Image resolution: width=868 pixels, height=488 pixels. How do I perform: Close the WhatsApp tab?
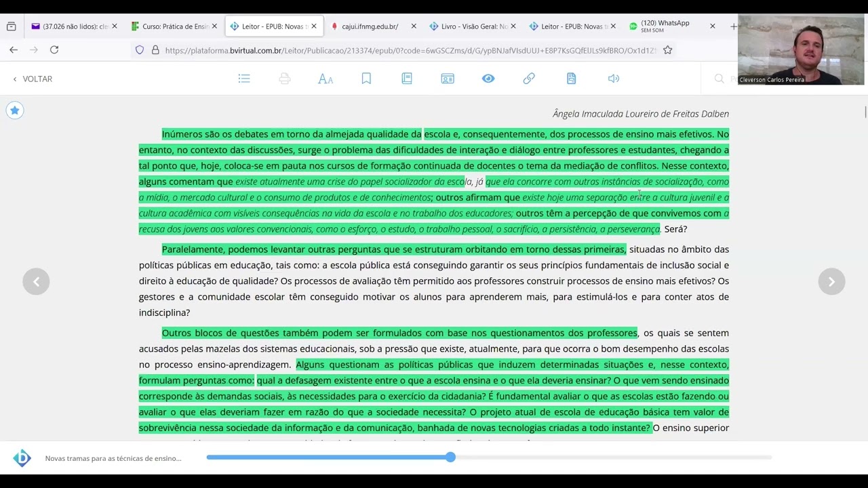click(712, 26)
